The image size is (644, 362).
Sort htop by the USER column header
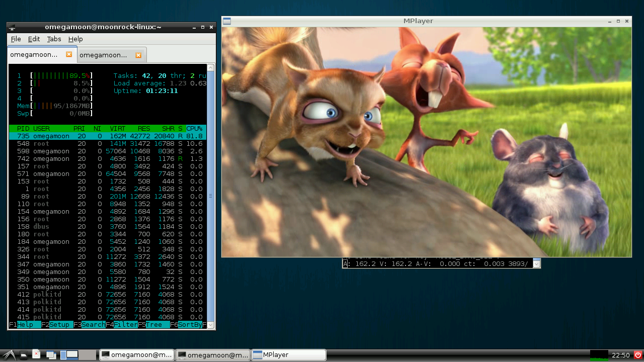point(41,129)
